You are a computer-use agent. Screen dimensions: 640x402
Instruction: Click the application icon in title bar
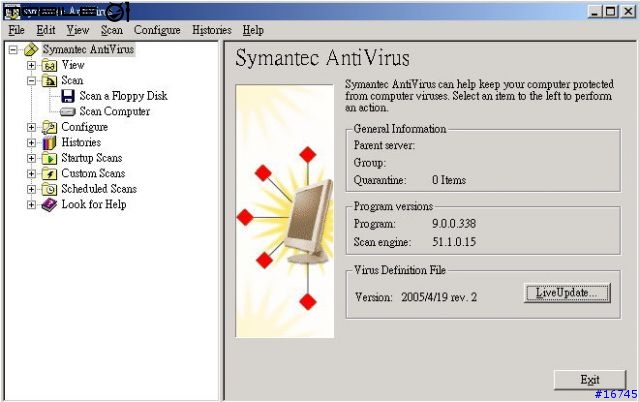[12, 12]
